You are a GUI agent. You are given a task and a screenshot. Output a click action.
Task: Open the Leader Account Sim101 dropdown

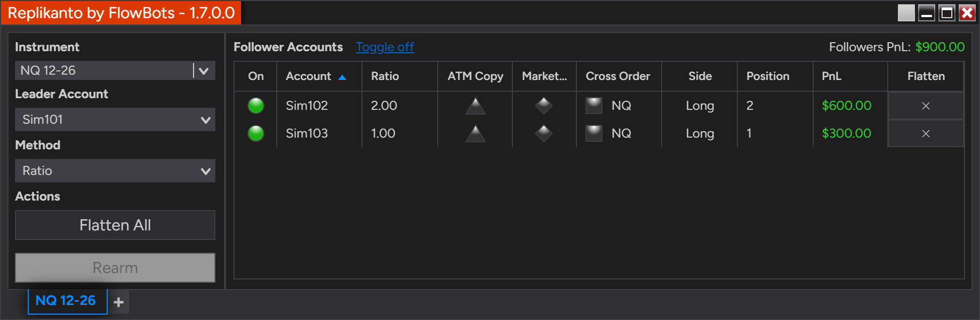click(x=115, y=119)
